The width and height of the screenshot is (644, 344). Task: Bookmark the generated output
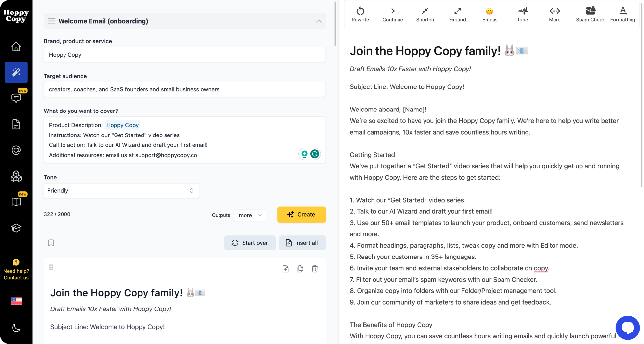(x=51, y=243)
